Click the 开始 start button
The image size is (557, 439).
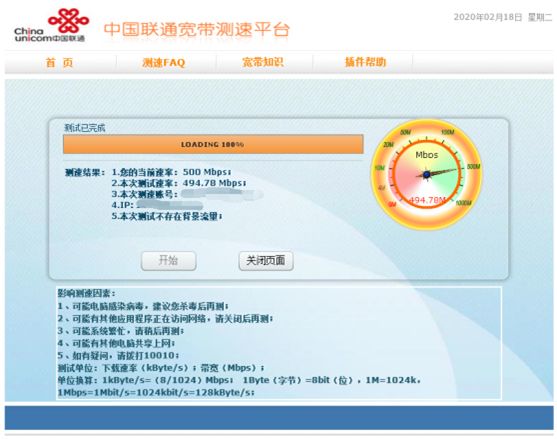click(x=168, y=261)
